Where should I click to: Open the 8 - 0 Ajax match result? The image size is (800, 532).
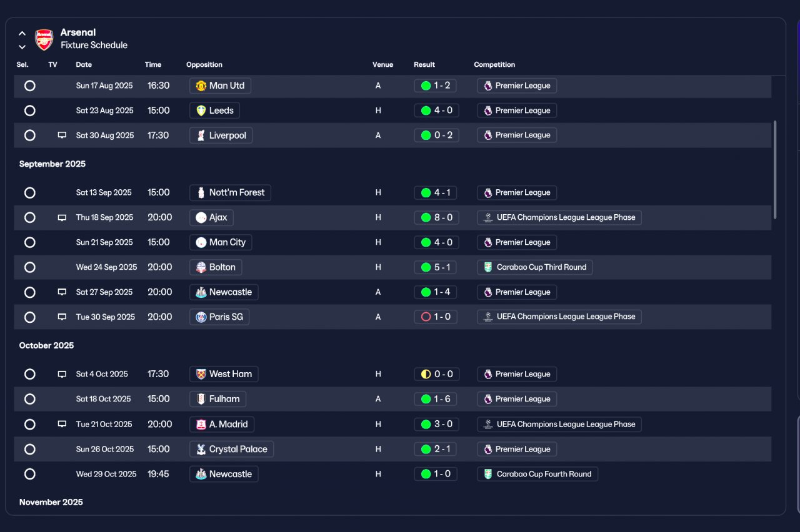(x=436, y=217)
